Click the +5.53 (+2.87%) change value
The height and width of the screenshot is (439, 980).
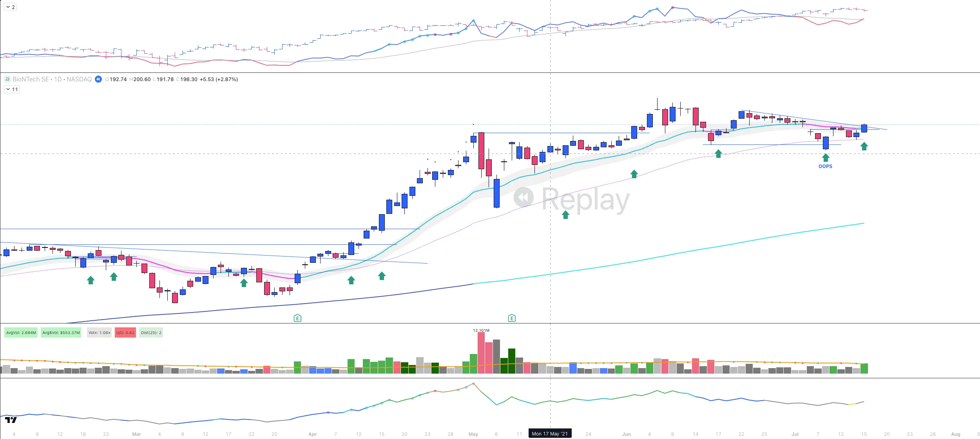point(219,79)
